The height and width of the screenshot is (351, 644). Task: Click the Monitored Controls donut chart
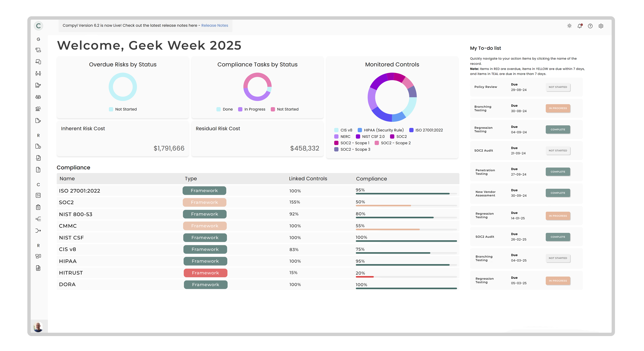392,97
